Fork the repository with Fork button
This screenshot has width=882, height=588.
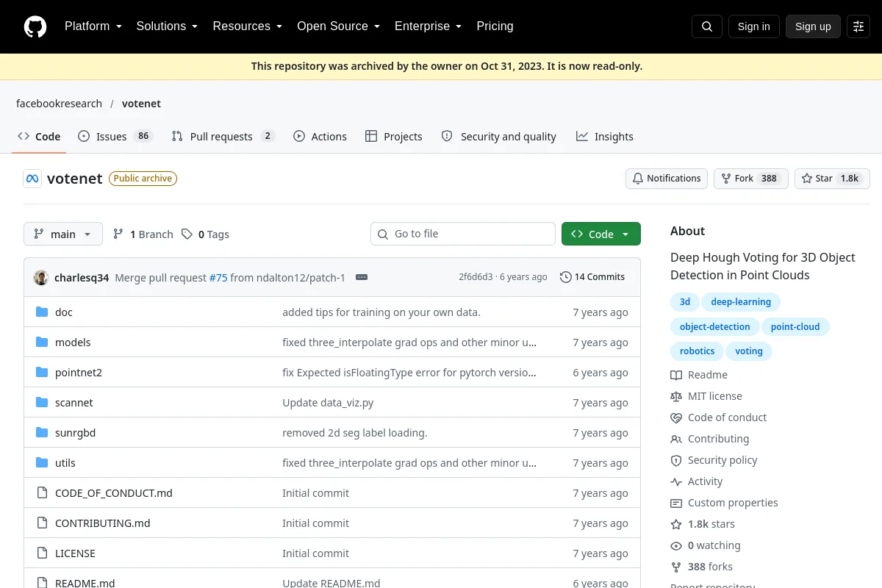tap(750, 179)
